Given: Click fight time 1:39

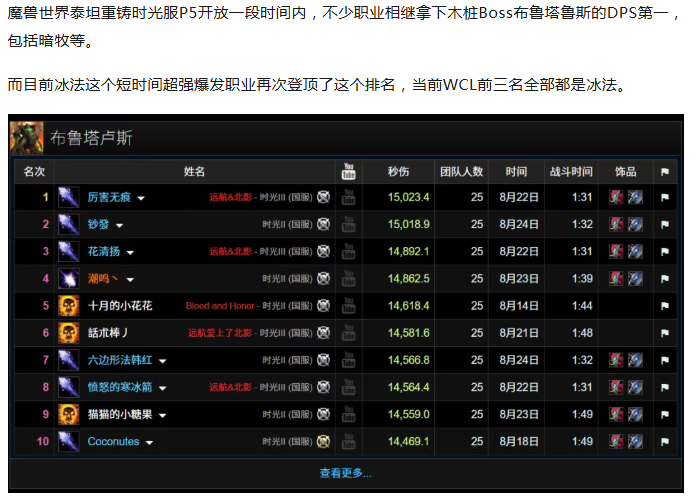Looking at the screenshot, I should 582,278.
